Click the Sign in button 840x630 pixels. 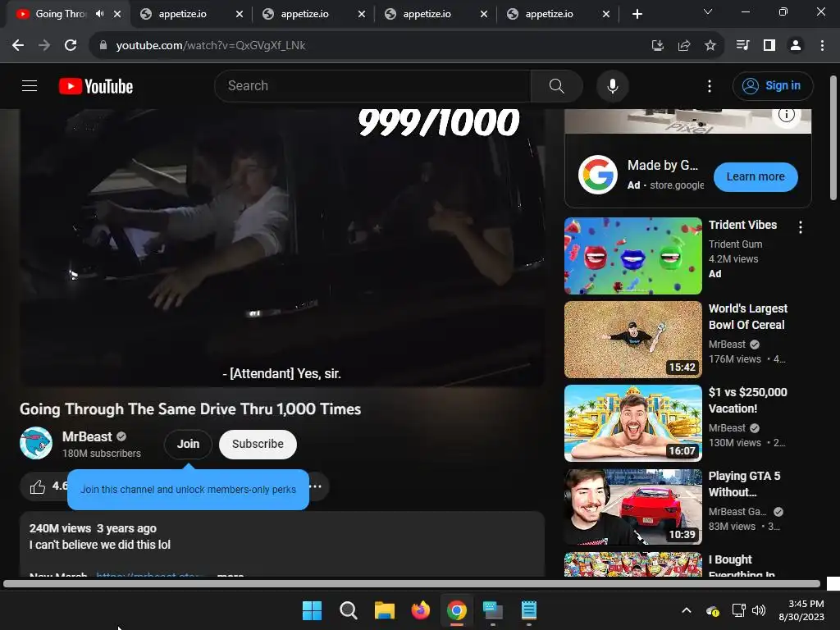click(x=773, y=85)
